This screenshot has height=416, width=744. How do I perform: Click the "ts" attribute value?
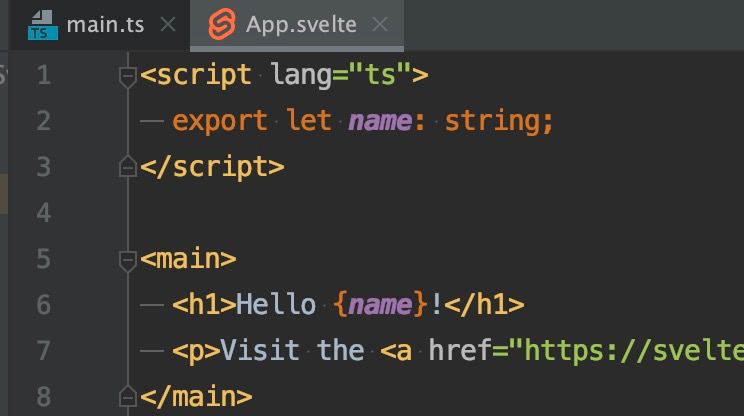(x=380, y=75)
